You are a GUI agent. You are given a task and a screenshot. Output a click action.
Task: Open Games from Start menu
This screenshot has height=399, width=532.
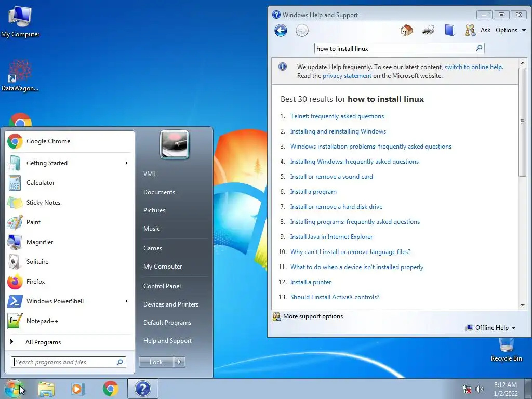[153, 248]
